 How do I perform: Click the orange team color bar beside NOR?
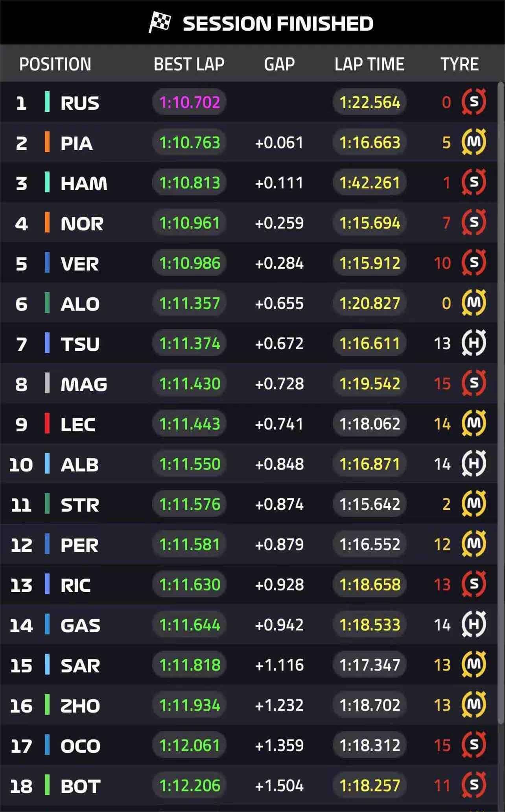pyautogui.click(x=47, y=223)
